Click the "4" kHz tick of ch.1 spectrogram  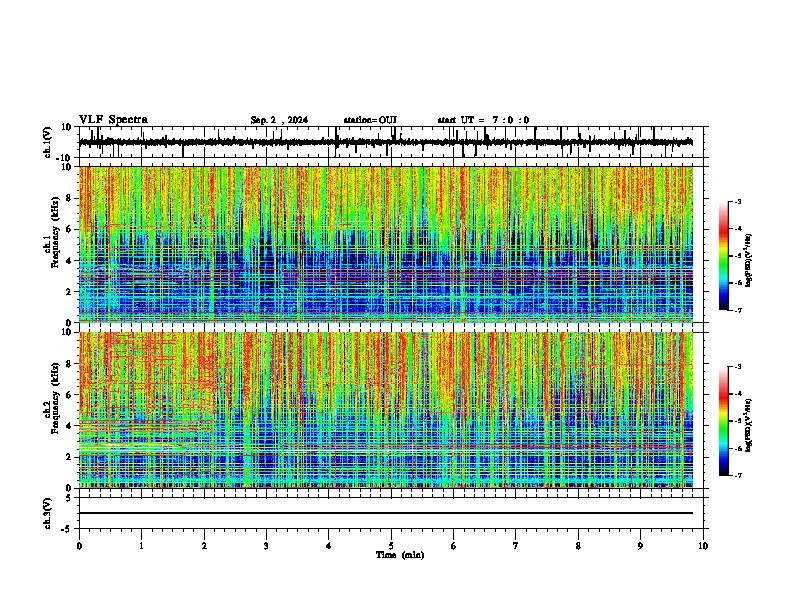point(70,261)
